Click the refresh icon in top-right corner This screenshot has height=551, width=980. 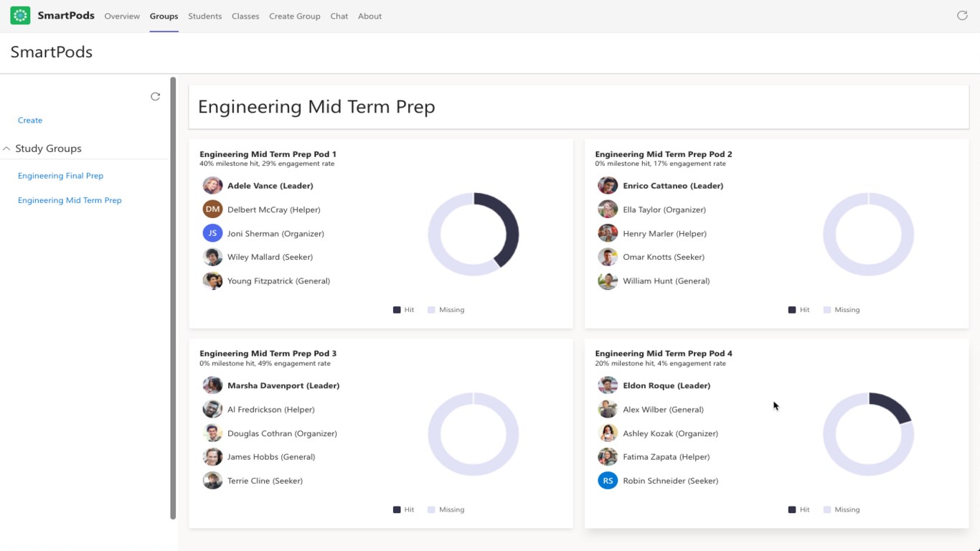pyautogui.click(x=962, y=15)
